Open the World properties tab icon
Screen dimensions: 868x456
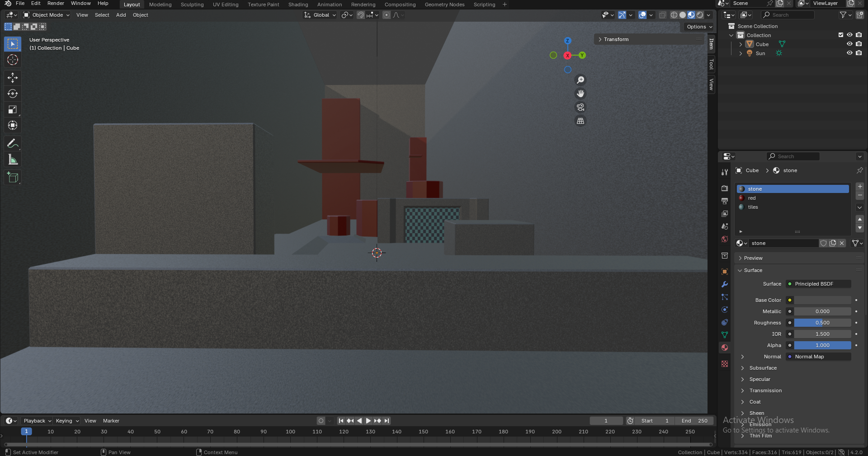[725, 239]
